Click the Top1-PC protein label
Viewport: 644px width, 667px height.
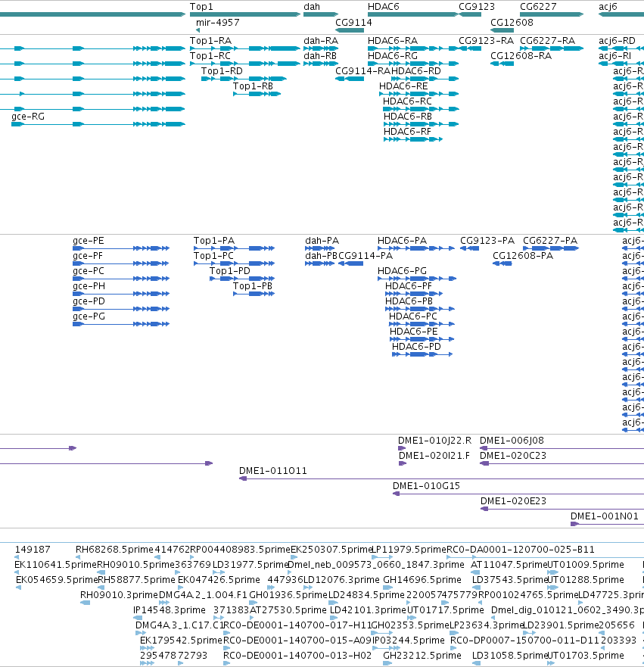click(x=213, y=256)
